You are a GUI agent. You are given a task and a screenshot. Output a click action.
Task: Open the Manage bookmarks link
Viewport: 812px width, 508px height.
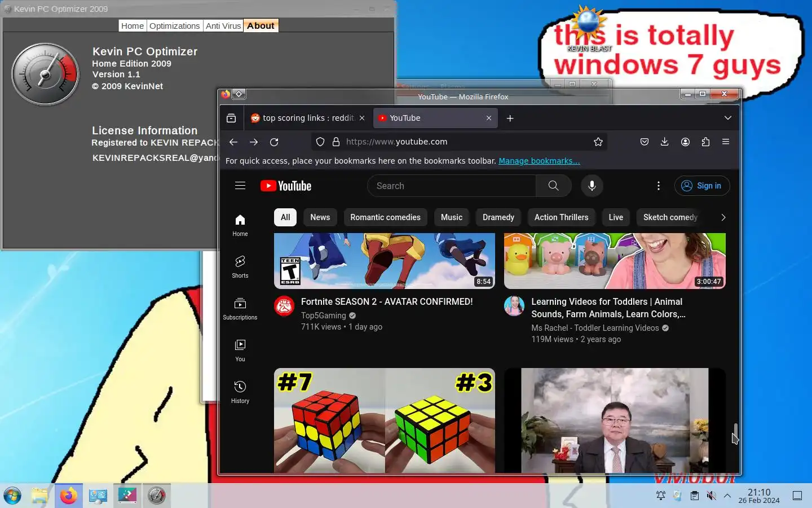(539, 161)
